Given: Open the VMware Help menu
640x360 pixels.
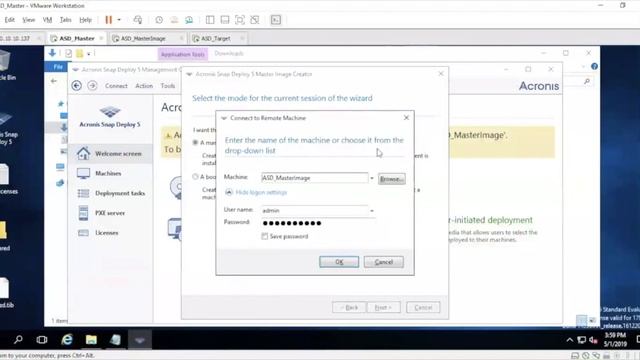Looking at the screenshot, I should [x=85, y=20].
